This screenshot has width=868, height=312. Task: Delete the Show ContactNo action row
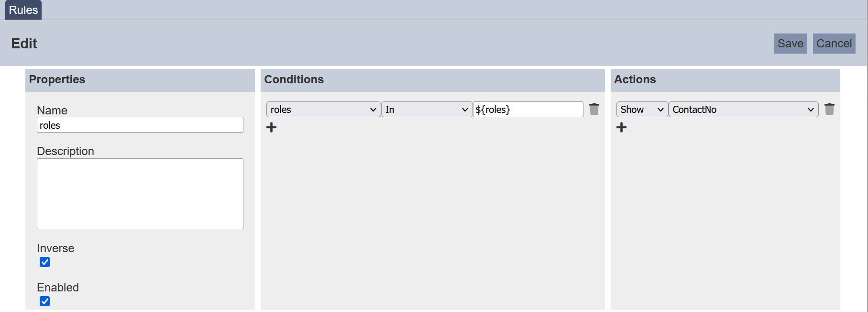(x=829, y=109)
